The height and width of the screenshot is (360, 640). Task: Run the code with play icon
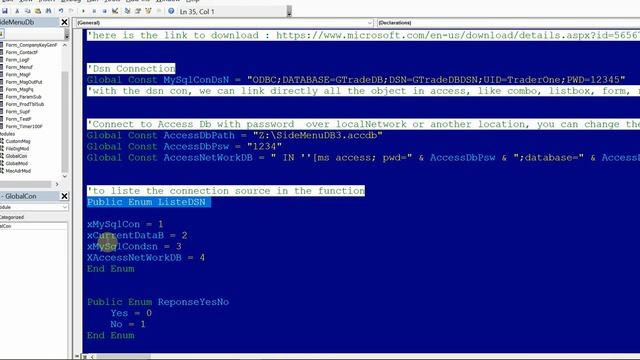(x=84, y=11)
